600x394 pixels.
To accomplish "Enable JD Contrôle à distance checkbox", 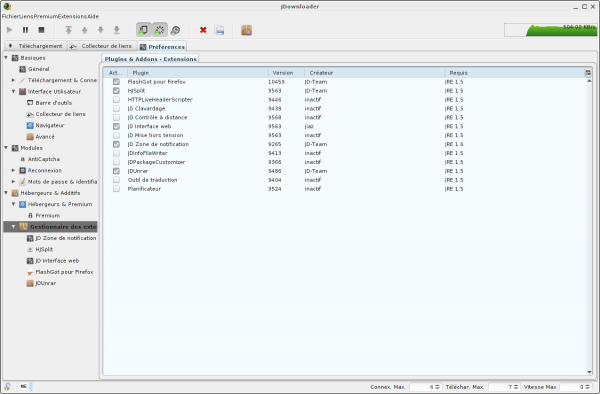I will [x=116, y=117].
